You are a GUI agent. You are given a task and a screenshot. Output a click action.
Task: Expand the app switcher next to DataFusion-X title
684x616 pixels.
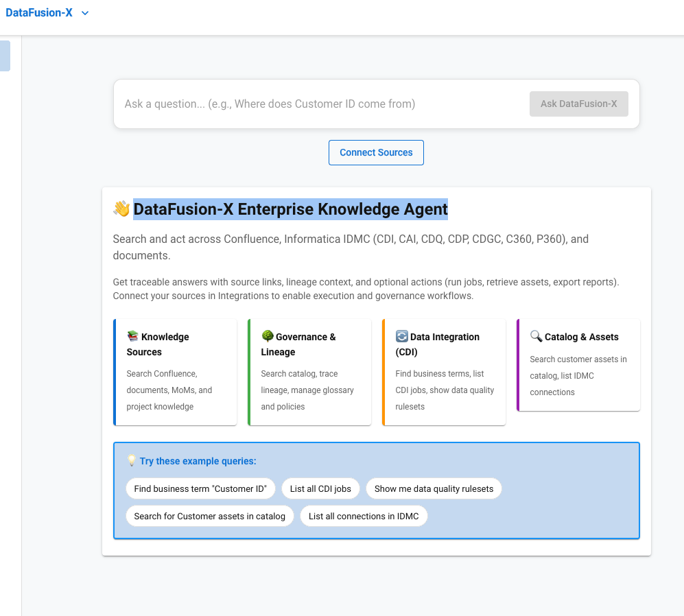pyautogui.click(x=84, y=12)
